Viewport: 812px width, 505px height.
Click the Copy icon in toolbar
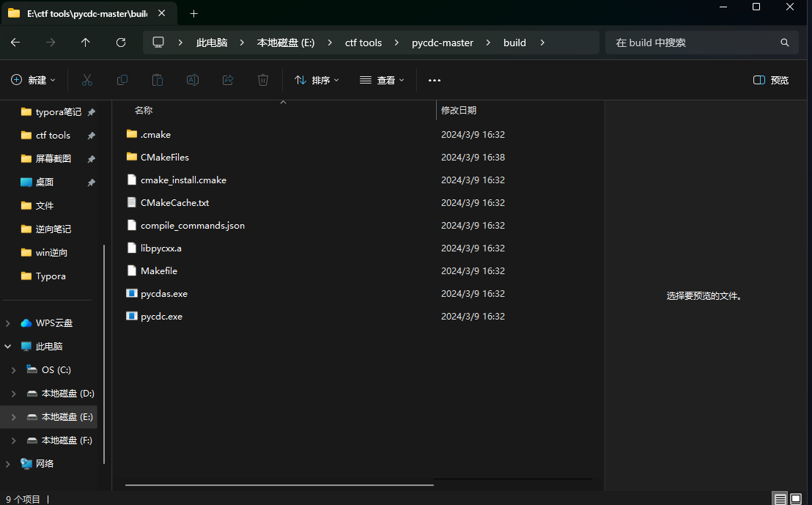pos(122,80)
